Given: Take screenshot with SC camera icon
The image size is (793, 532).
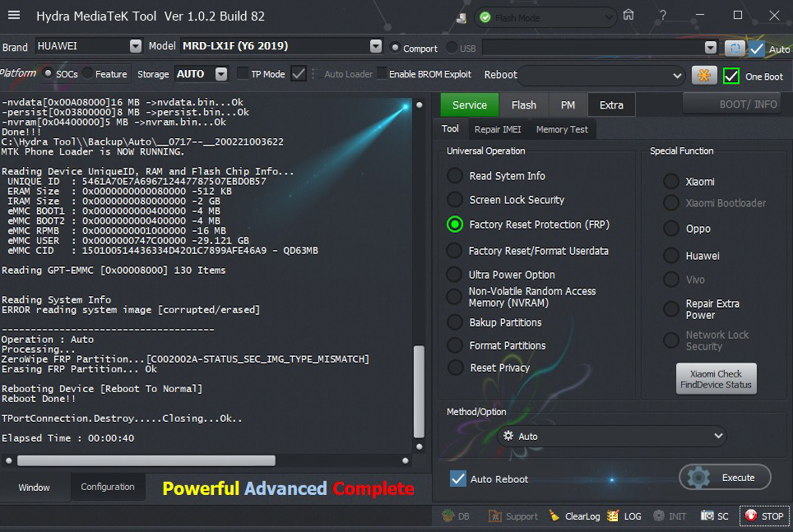Looking at the screenshot, I should (715, 516).
